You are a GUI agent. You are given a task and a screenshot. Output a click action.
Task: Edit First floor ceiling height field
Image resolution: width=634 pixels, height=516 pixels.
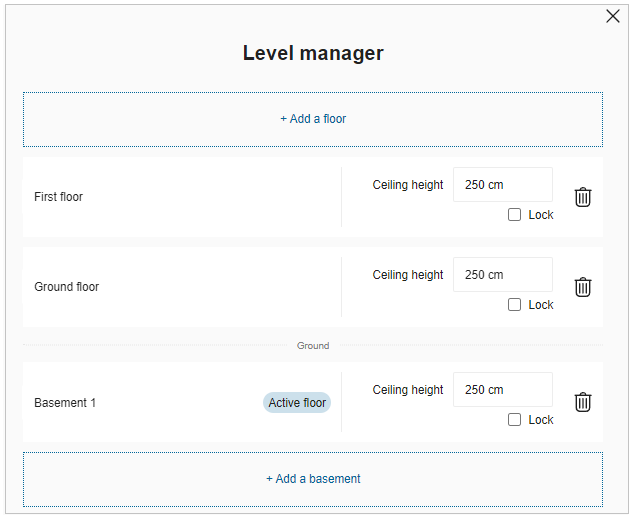[x=503, y=184]
